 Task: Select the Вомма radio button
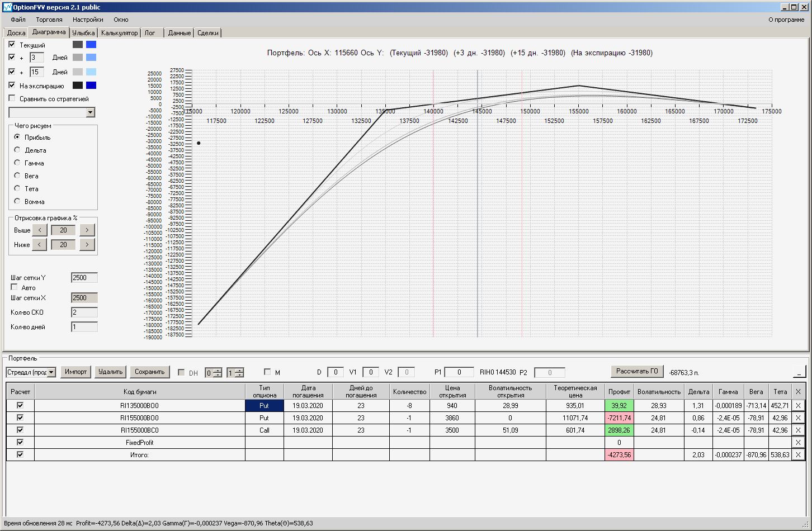tap(17, 201)
